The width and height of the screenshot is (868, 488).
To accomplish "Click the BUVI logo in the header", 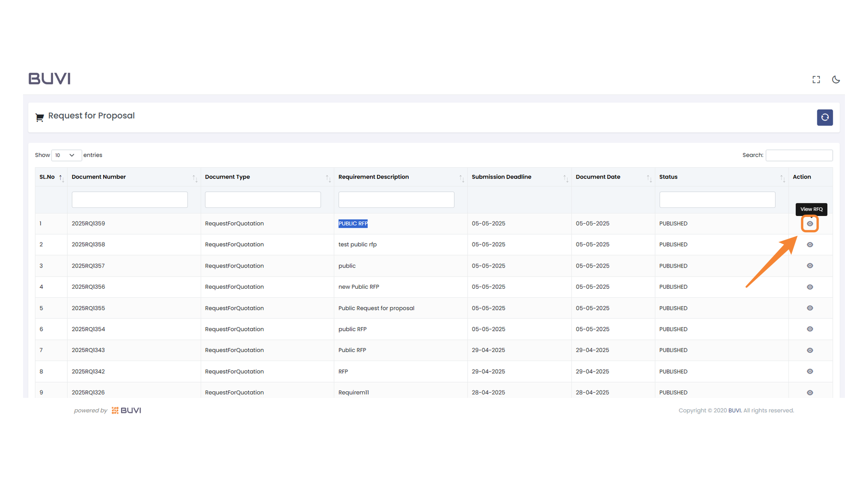I will (x=49, y=78).
